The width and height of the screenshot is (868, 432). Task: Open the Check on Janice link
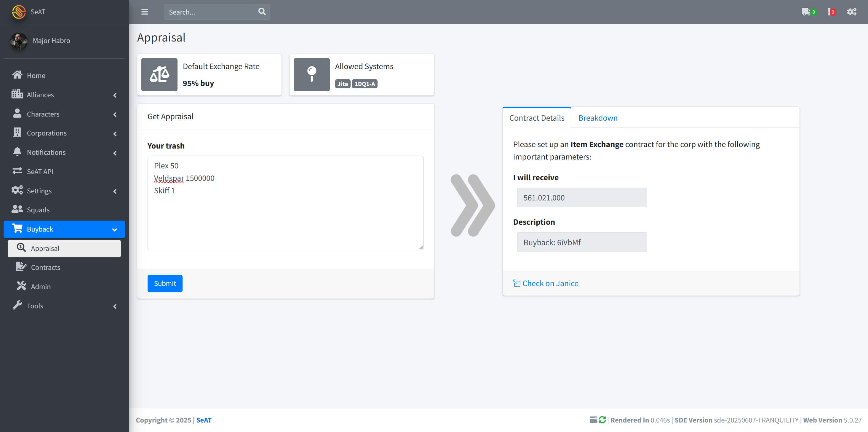(550, 283)
